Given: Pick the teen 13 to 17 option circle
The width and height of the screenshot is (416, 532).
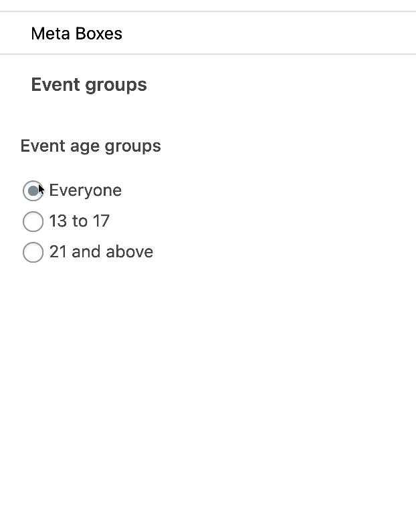Looking at the screenshot, I should [x=33, y=222].
